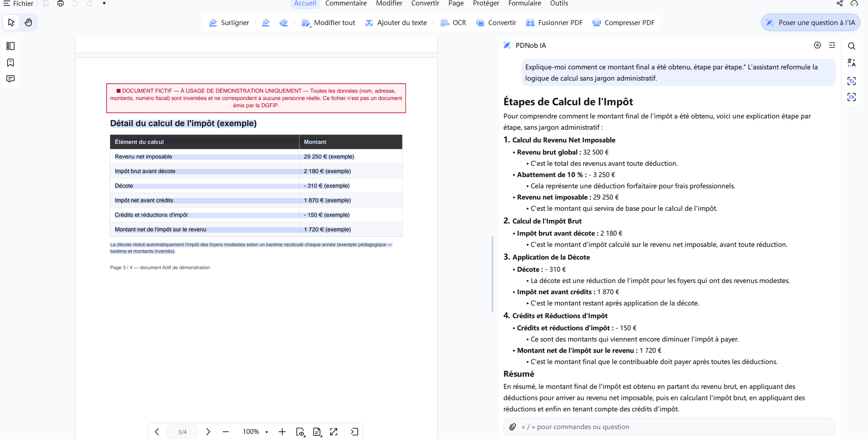Click the Convertir toolbar button
Viewport: 868px width, 439px height.
(x=496, y=23)
